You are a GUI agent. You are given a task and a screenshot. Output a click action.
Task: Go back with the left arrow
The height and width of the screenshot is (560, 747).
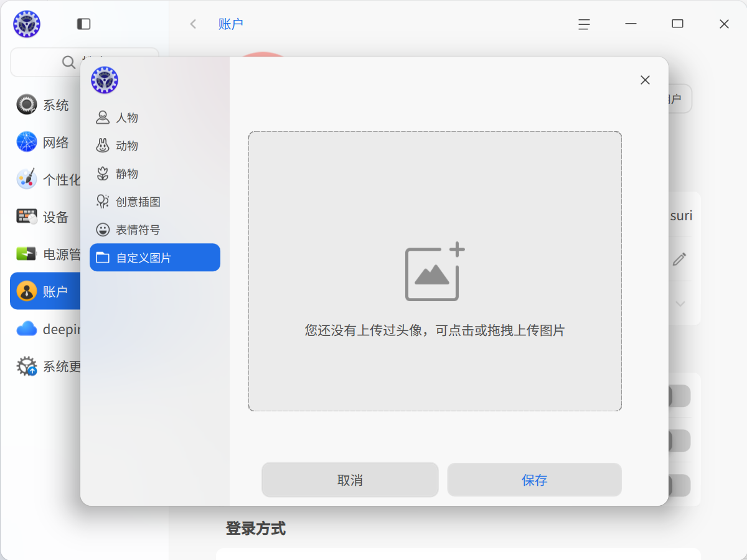point(193,24)
